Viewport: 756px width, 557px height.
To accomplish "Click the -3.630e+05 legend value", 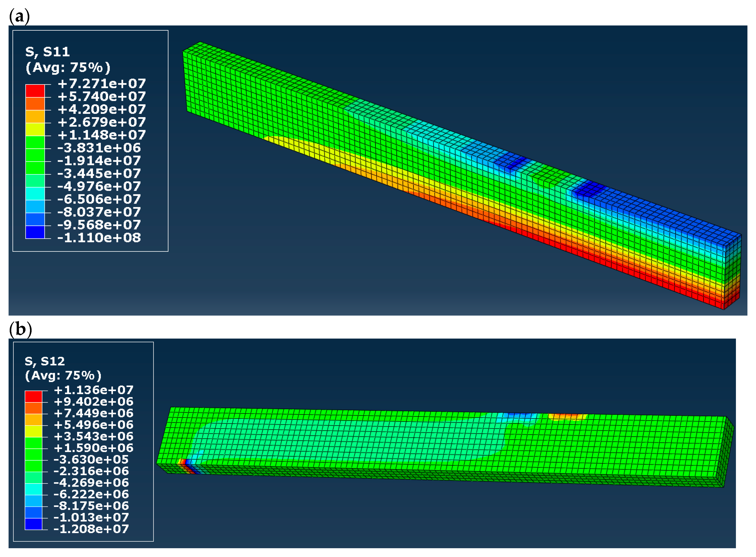I will point(91,459).
